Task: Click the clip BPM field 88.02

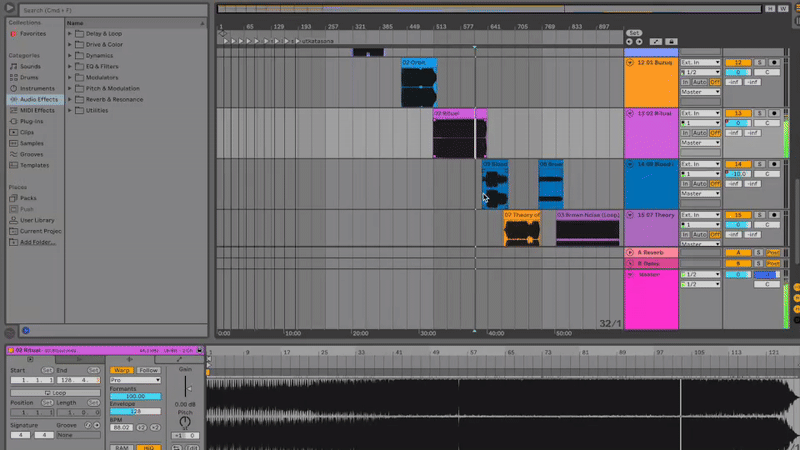Action: pyautogui.click(x=121, y=428)
